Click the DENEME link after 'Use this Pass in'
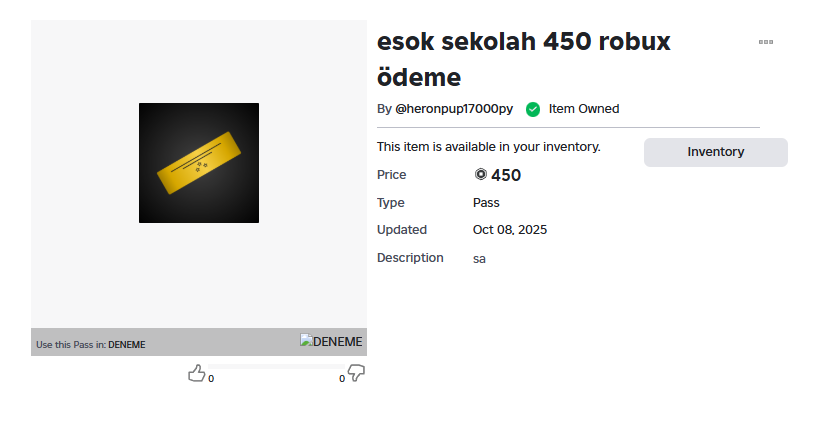The height and width of the screenshot is (421, 826). coord(127,345)
